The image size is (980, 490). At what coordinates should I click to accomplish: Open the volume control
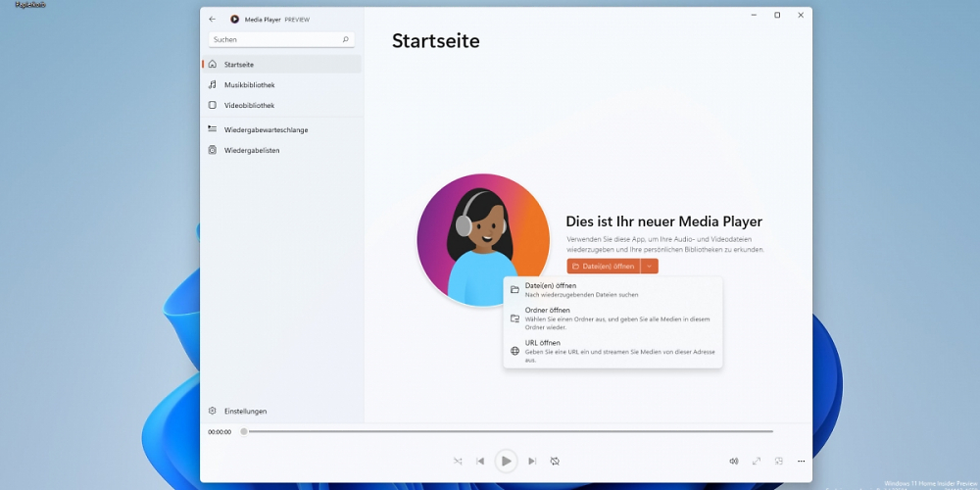tap(734, 462)
